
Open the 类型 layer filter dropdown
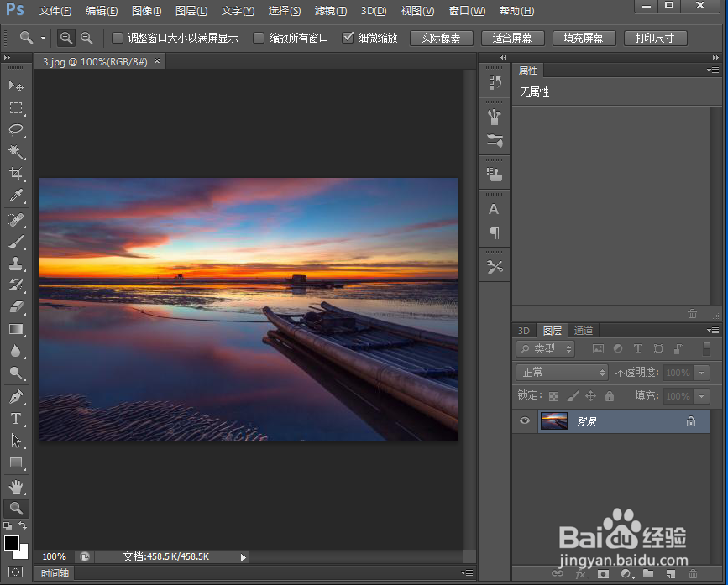(546, 349)
